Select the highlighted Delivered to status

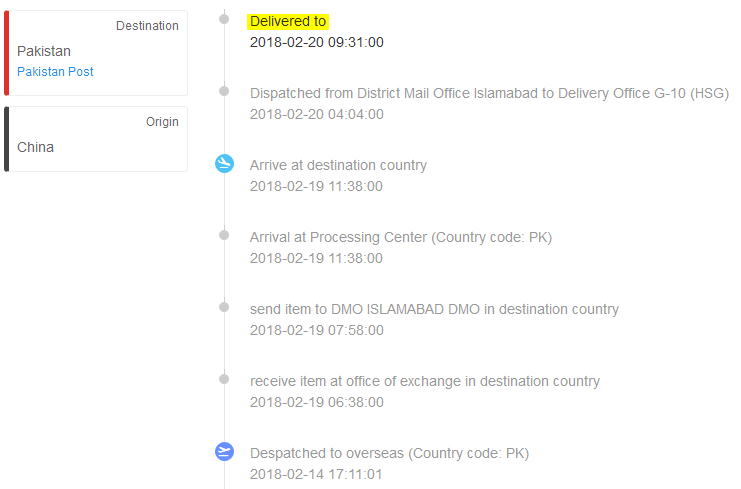[x=288, y=21]
